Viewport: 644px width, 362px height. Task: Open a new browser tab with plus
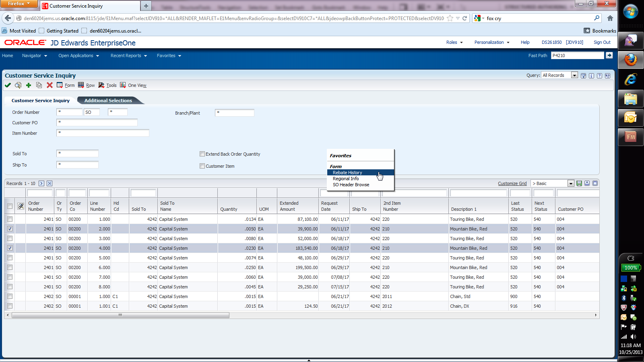point(146,6)
